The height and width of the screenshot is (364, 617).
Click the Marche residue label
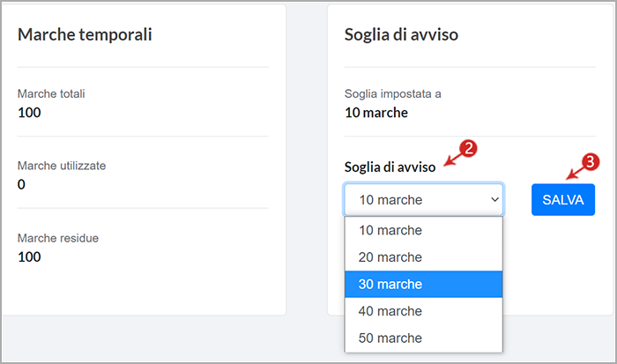click(58, 238)
